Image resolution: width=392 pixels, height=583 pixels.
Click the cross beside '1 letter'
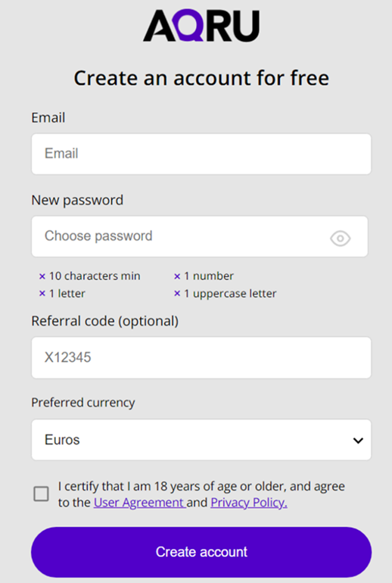42,293
